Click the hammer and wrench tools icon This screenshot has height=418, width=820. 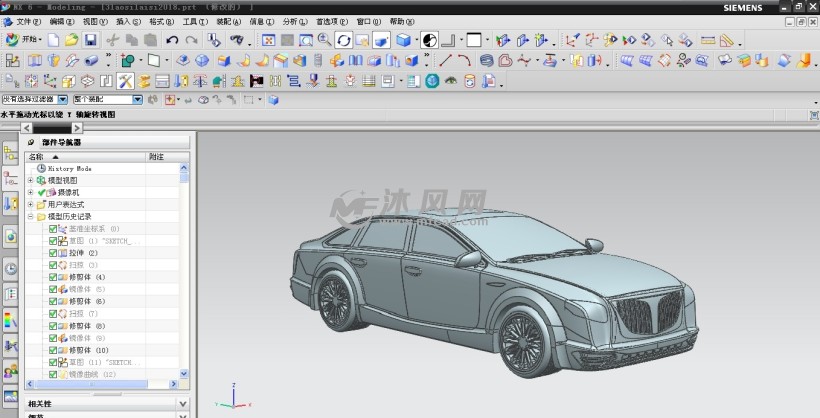click(125, 81)
